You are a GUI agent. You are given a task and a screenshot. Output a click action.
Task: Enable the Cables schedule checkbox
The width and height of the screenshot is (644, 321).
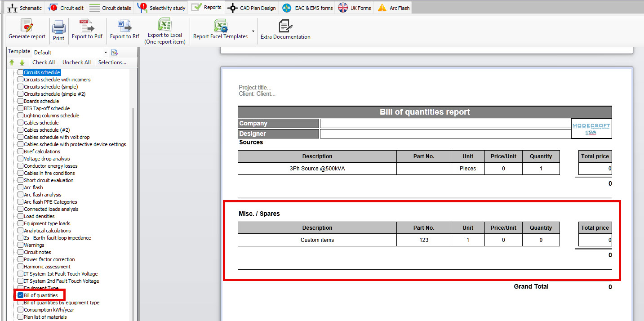[x=20, y=123]
